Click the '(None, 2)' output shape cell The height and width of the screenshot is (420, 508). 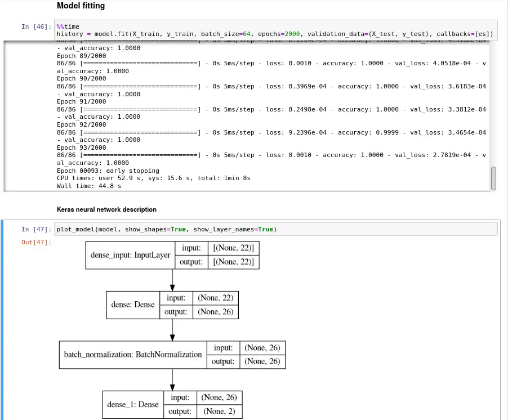coord(219,411)
